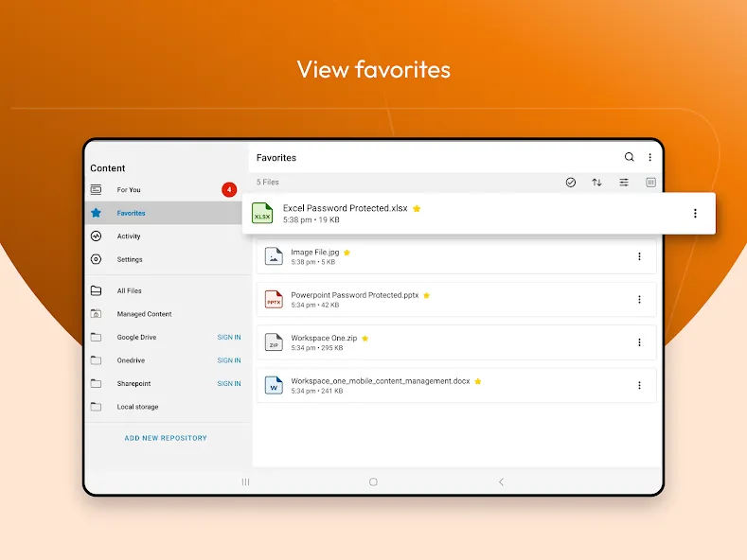Click the ZIP file type icon
This screenshot has height=560, width=747.
(x=274, y=341)
